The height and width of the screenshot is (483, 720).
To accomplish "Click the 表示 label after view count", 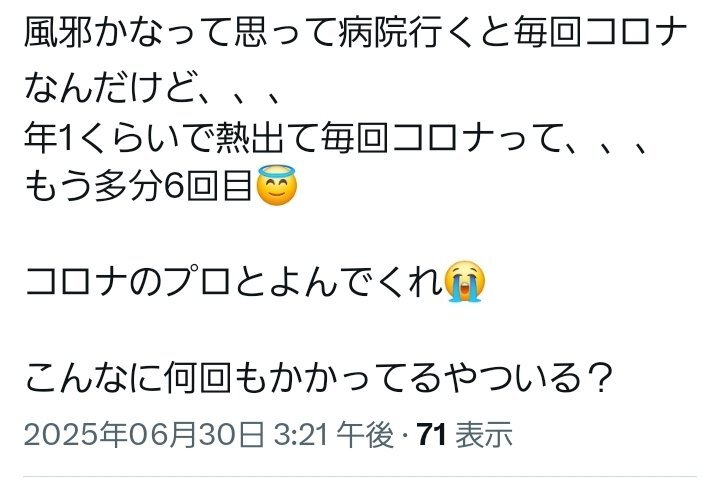I will coord(484,434).
